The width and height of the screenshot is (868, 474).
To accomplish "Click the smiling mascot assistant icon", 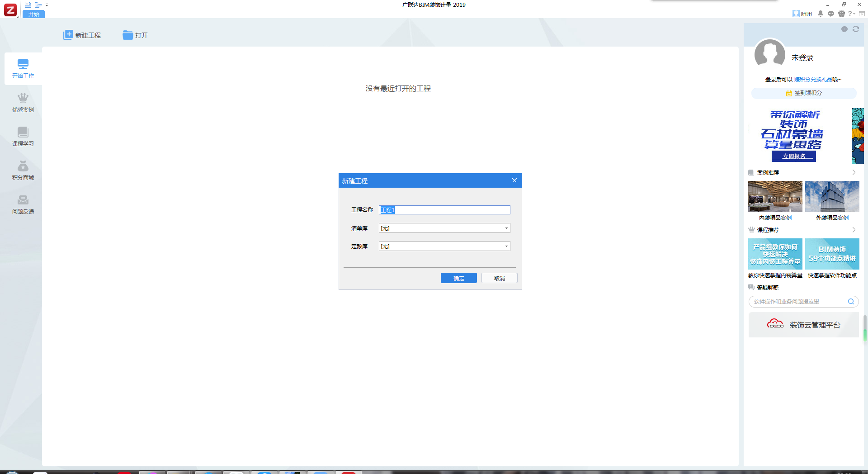I will (841, 14).
